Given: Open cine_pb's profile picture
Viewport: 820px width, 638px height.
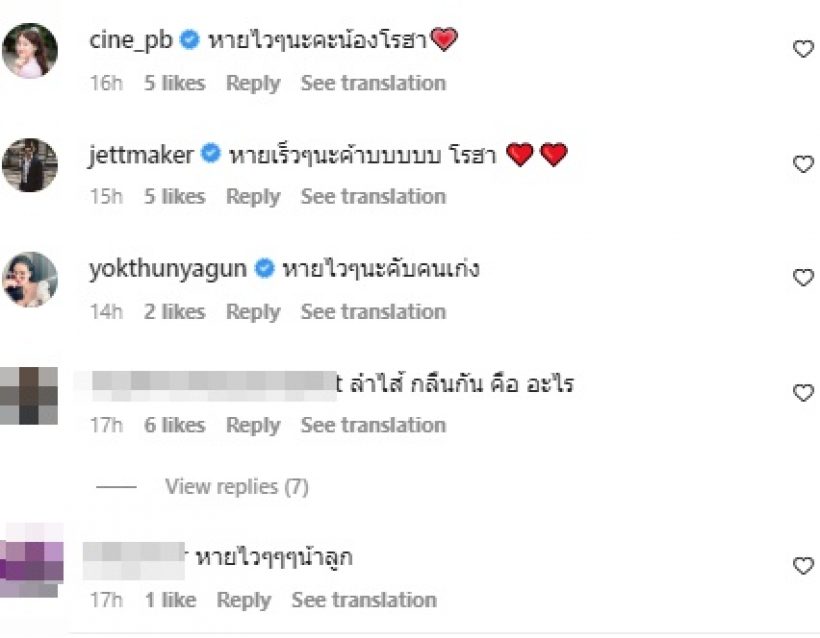Looking at the screenshot, I should (31, 50).
